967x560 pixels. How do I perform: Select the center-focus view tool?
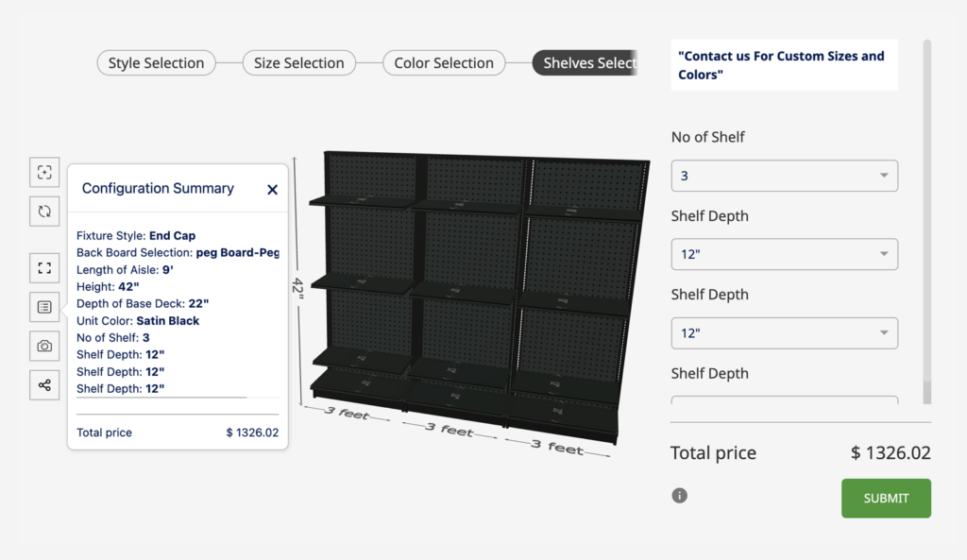click(44, 172)
